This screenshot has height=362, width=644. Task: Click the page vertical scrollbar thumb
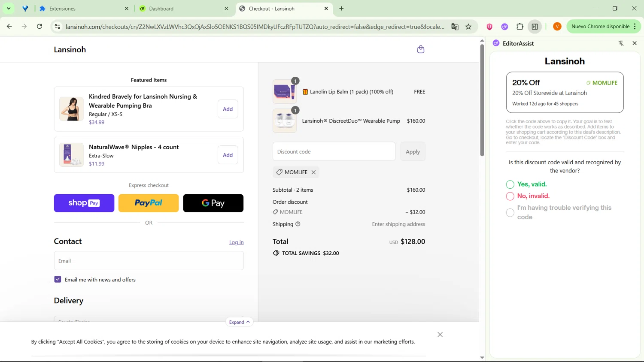pos(482,100)
